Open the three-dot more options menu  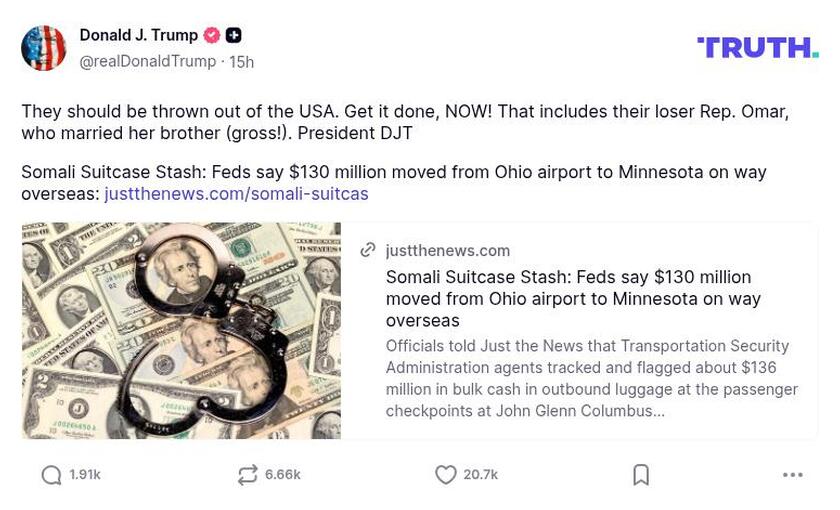(x=792, y=475)
